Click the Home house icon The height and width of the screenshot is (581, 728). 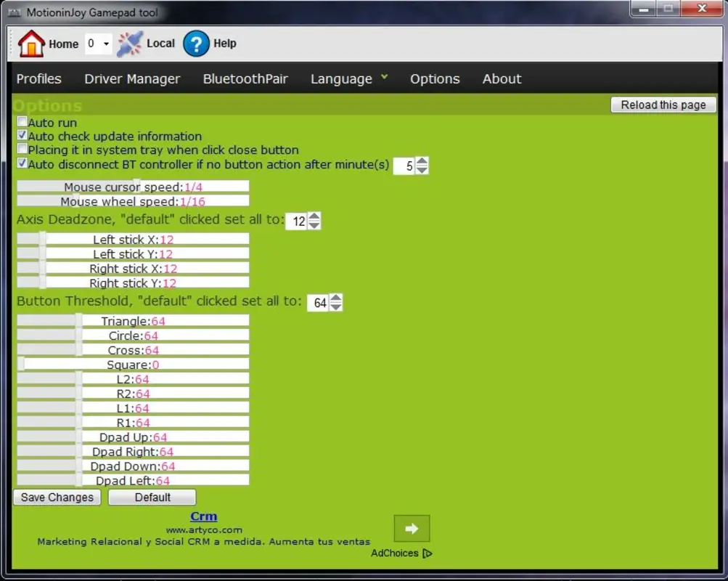click(x=32, y=43)
